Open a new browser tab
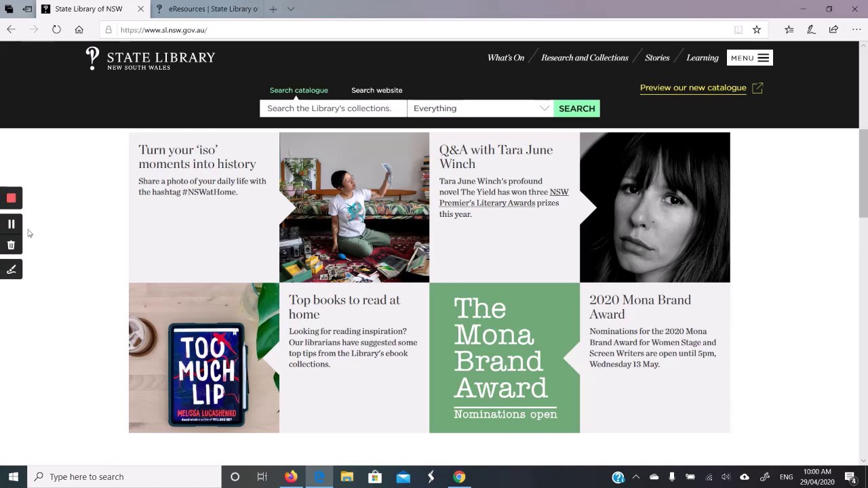The height and width of the screenshot is (488, 868). [273, 9]
